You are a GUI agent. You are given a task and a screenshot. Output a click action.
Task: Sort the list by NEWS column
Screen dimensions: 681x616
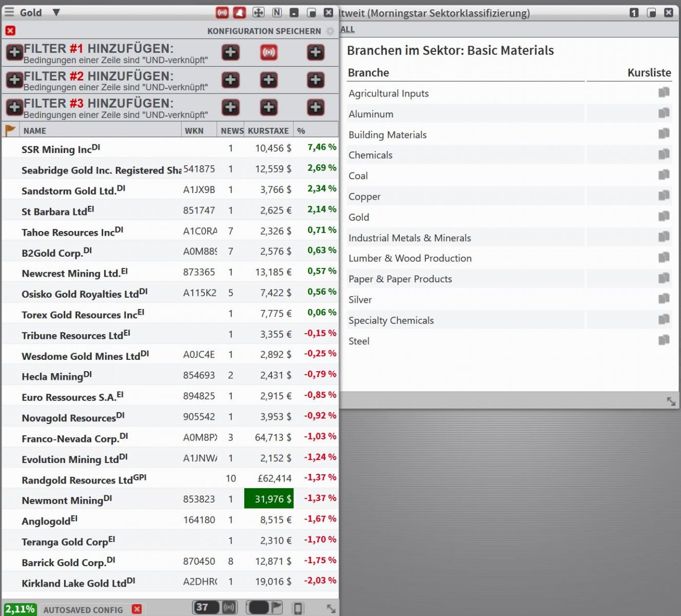[232, 131]
